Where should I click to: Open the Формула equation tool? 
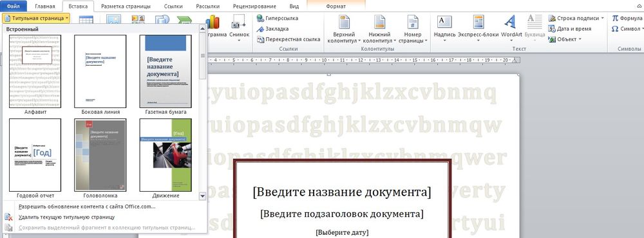click(x=626, y=19)
